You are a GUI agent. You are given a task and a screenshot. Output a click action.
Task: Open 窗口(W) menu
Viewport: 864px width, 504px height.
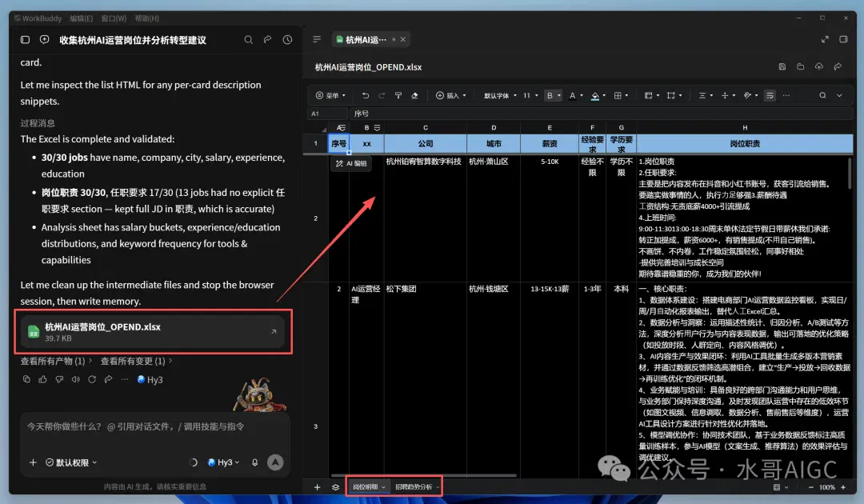click(x=114, y=18)
